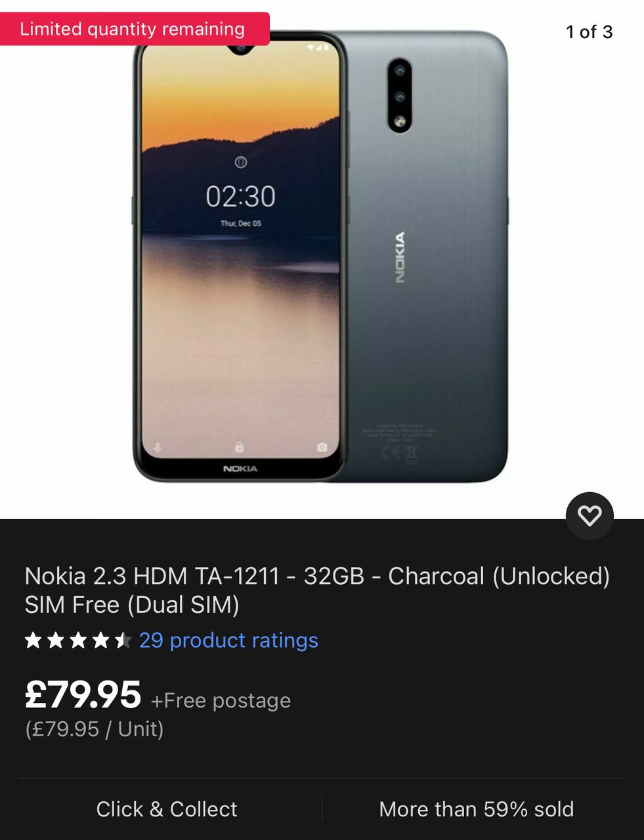Tap the lock icon on phone lock screen
The height and width of the screenshot is (840, 644).
[x=240, y=447]
